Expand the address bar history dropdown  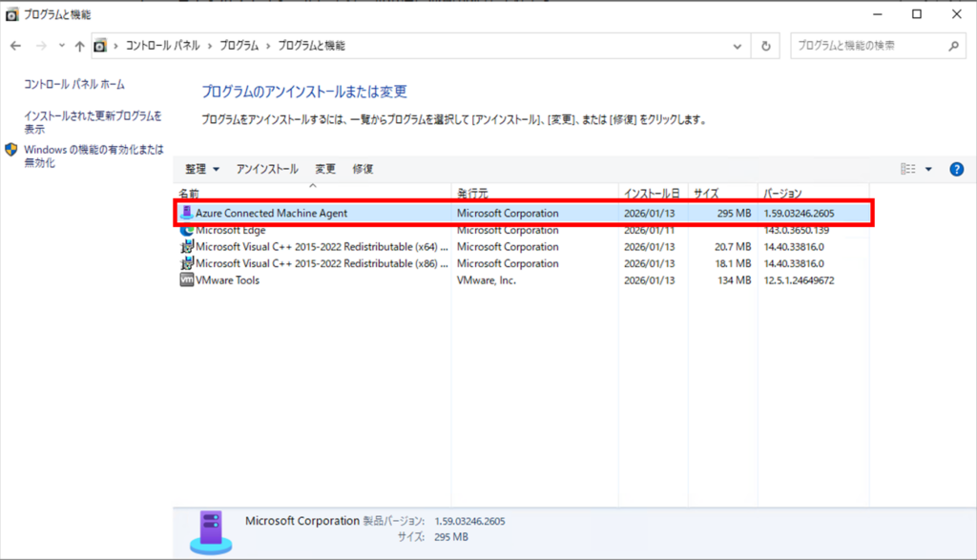[x=737, y=46]
